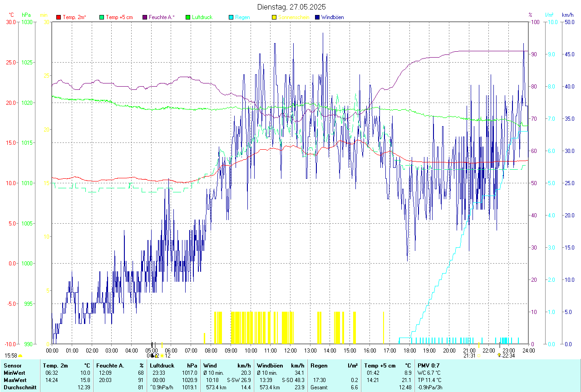Viewport: 581px width, 392px height.
Task: Click the 12:00 tick on the time axis
Action: [290, 350]
